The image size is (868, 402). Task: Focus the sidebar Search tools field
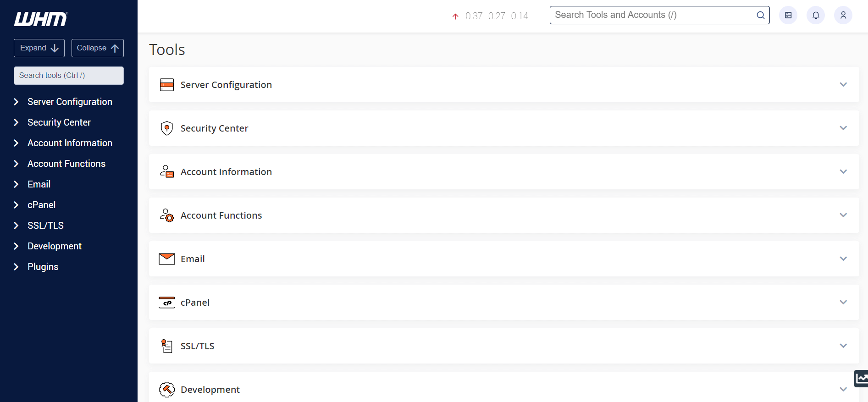pos(69,76)
